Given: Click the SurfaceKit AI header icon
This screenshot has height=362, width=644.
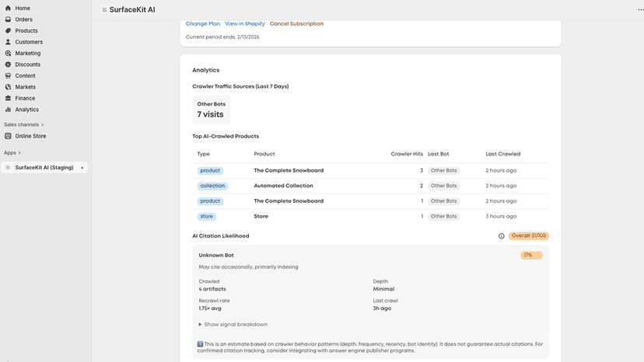Looking at the screenshot, I should (x=104, y=10).
